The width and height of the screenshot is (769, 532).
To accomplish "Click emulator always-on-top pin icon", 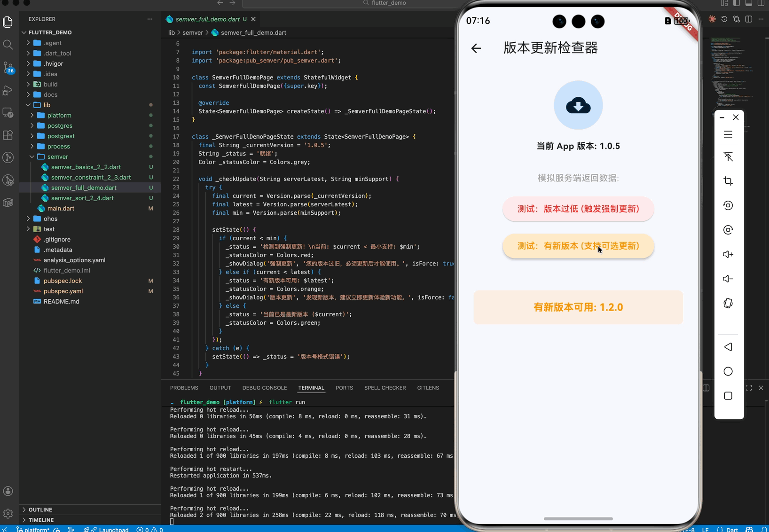I will point(728,156).
